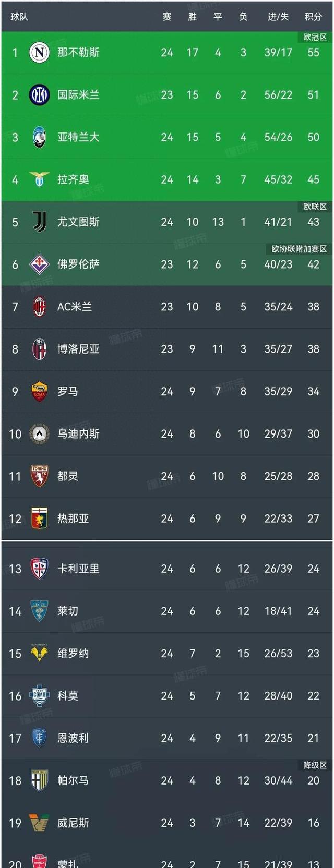The image size is (334, 868).
Task: Select the 进/失 goals column header
Action: (x=278, y=17)
